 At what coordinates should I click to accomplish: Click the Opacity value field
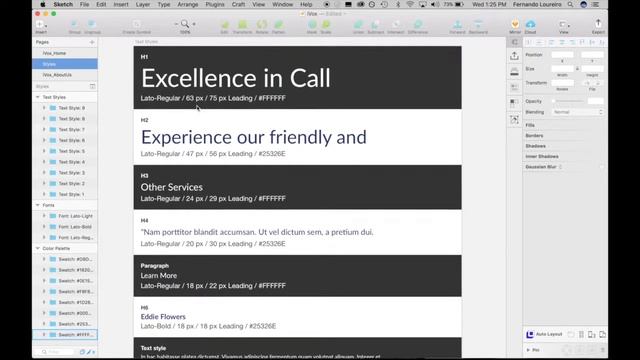point(596,101)
